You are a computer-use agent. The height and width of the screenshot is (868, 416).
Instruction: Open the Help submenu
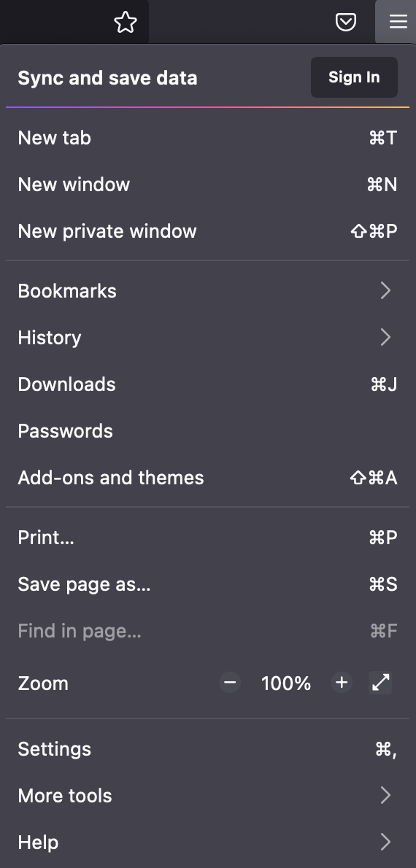[x=208, y=842]
